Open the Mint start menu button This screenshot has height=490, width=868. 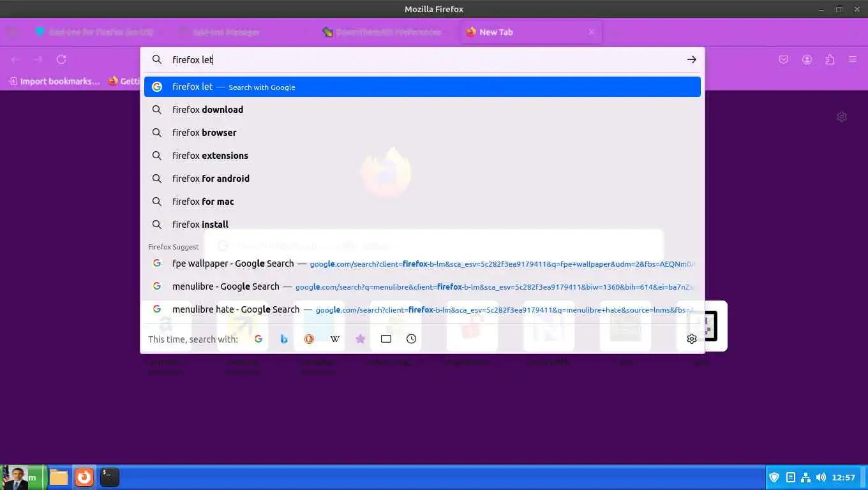pos(23,477)
